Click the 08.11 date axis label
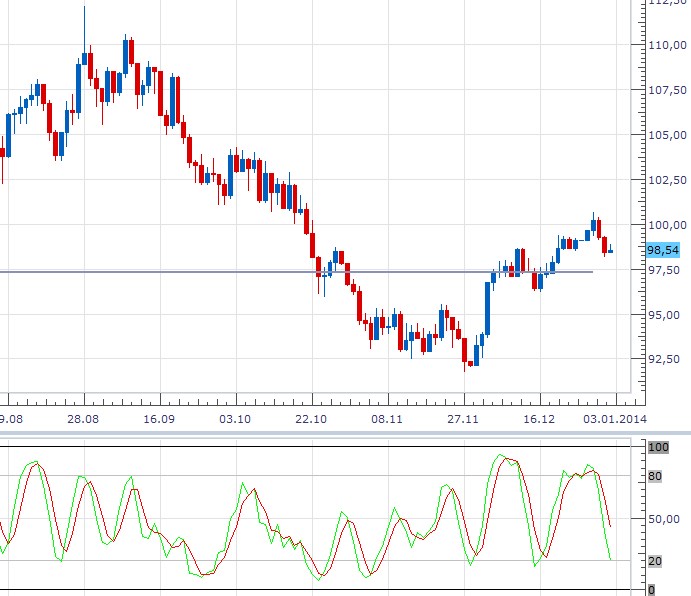This screenshot has width=691, height=596. point(387,420)
